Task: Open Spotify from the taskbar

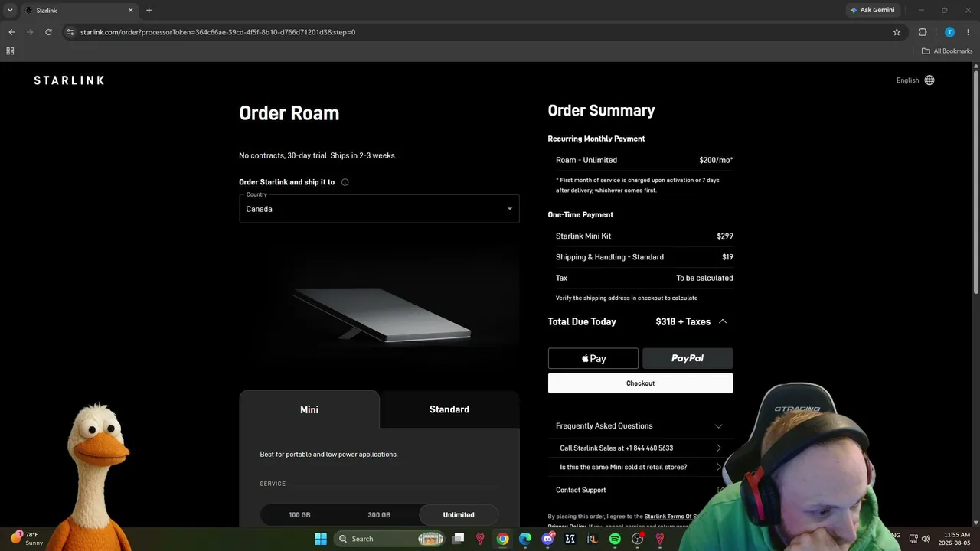Action: tap(615, 539)
